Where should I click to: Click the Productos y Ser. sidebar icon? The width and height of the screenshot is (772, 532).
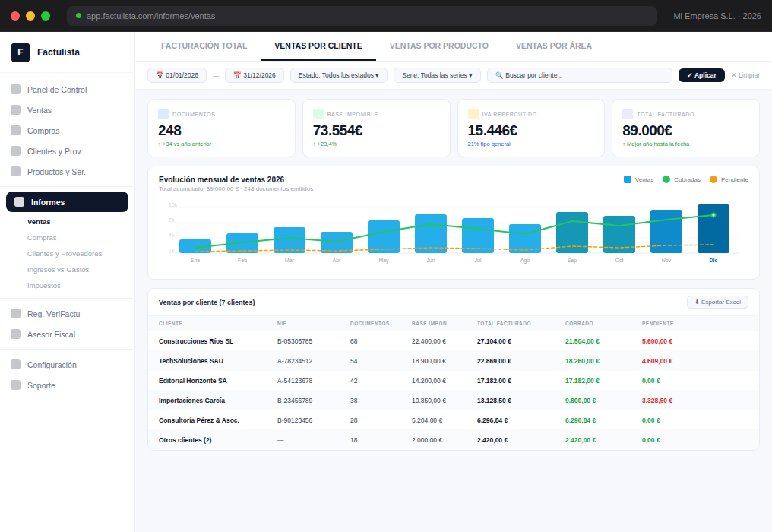point(16,172)
